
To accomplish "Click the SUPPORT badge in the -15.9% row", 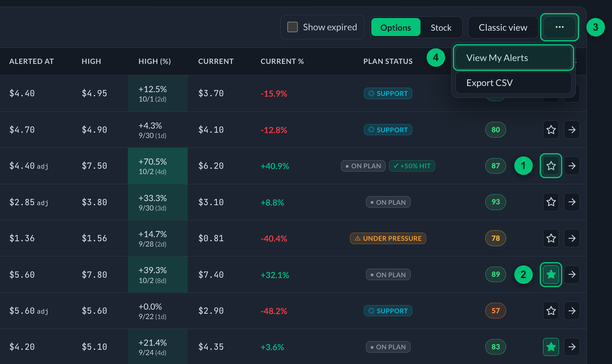I will (388, 93).
